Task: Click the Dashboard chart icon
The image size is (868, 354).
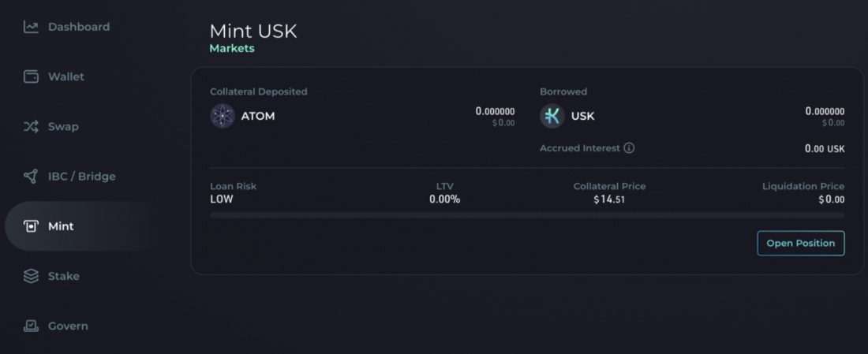Action: pyautogui.click(x=31, y=27)
